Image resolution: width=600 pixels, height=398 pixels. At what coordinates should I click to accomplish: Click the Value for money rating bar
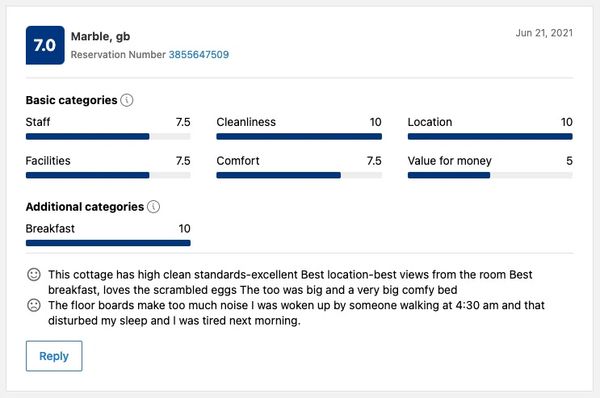point(490,175)
